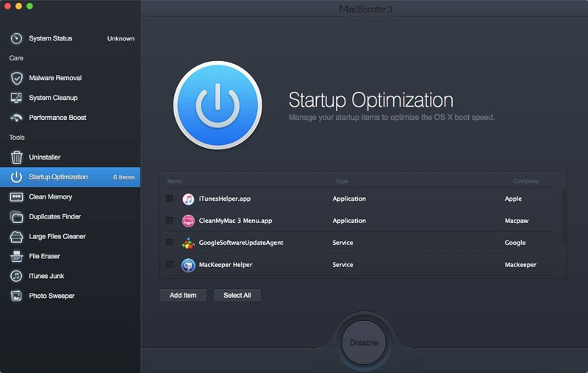The width and height of the screenshot is (588, 373).
Task: Click the System Status gauge icon
Action: (x=16, y=38)
